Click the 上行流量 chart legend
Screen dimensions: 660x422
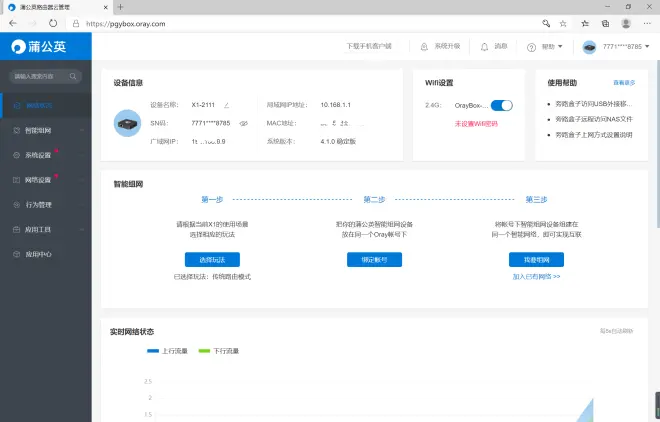(x=167, y=351)
